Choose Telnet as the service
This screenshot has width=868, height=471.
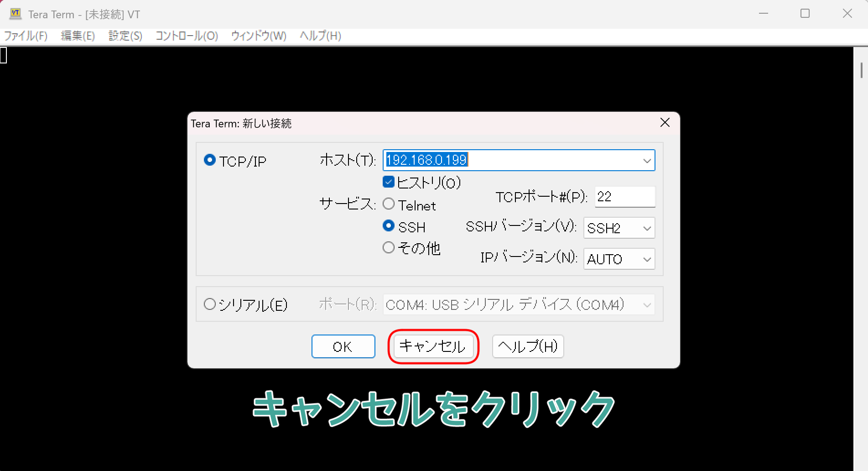point(389,204)
